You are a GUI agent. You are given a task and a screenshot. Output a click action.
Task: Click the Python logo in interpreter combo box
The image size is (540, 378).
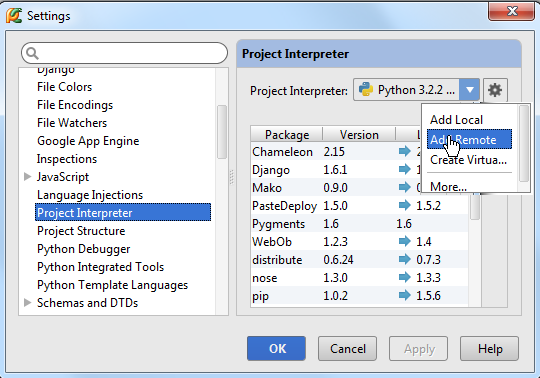[366, 90]
